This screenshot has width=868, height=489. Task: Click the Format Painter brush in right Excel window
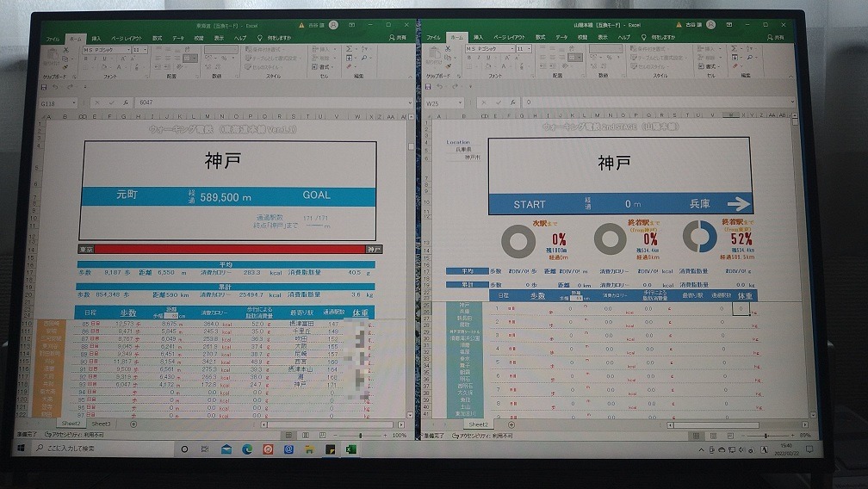point(449,67)
